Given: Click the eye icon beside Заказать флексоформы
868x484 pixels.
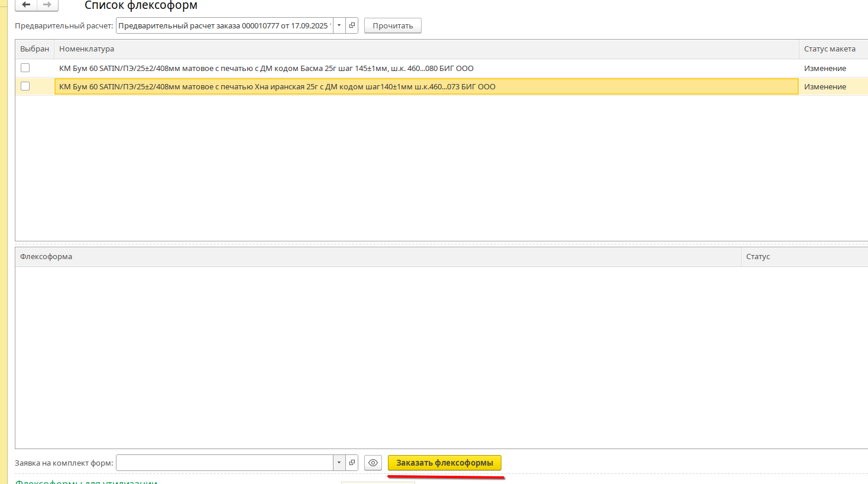Looking at the screenshot, I should (373, 463).
